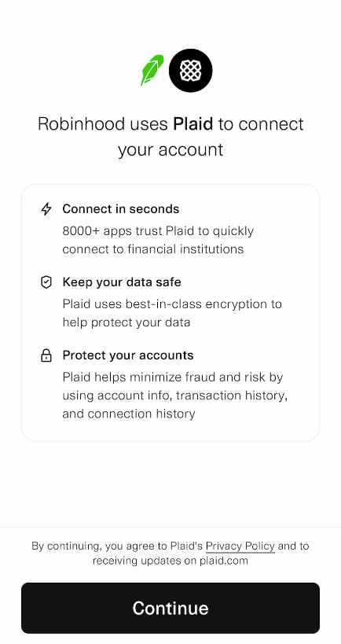Click 'plaid.com' in the footer text

[x=224, y=561]
